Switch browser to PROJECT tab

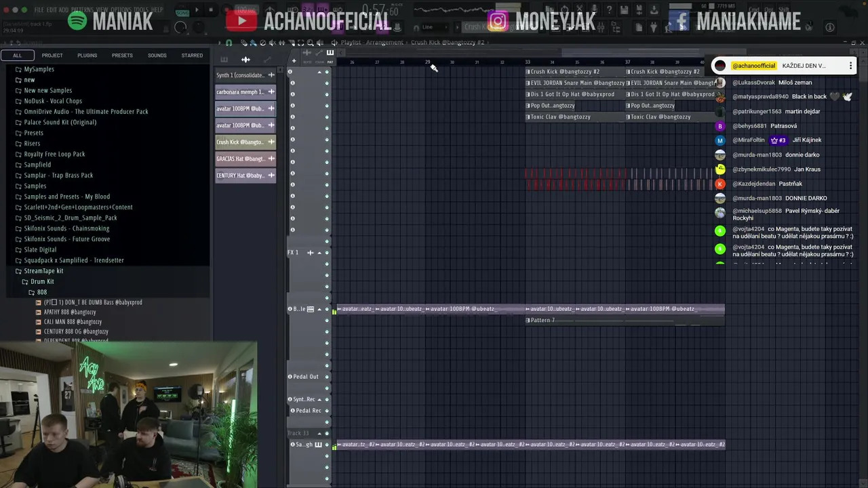52,56
